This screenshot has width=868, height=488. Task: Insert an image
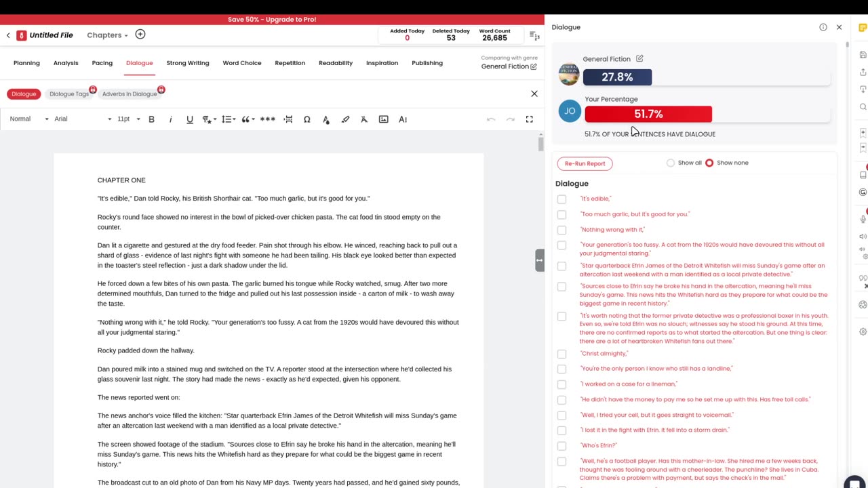coord(384,119)
